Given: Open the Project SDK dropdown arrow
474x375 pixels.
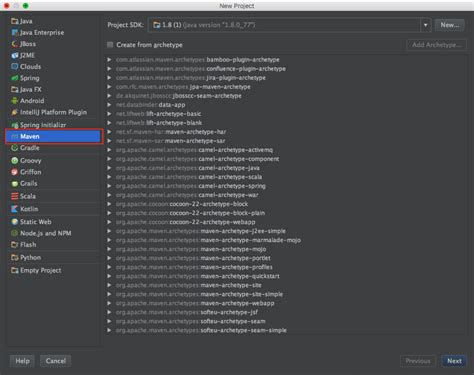Looking at the screenshot, I should click(x=425, y=25).
